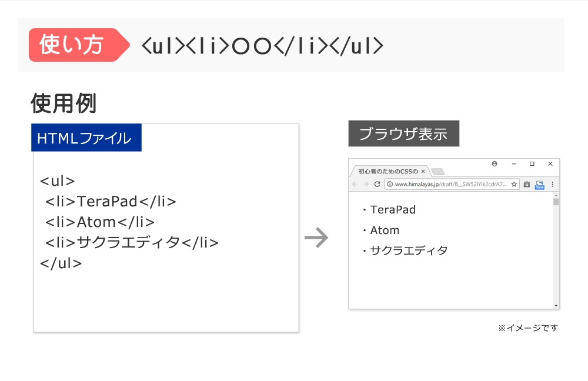Open the browser three-dot menu

tap(552, 184)
